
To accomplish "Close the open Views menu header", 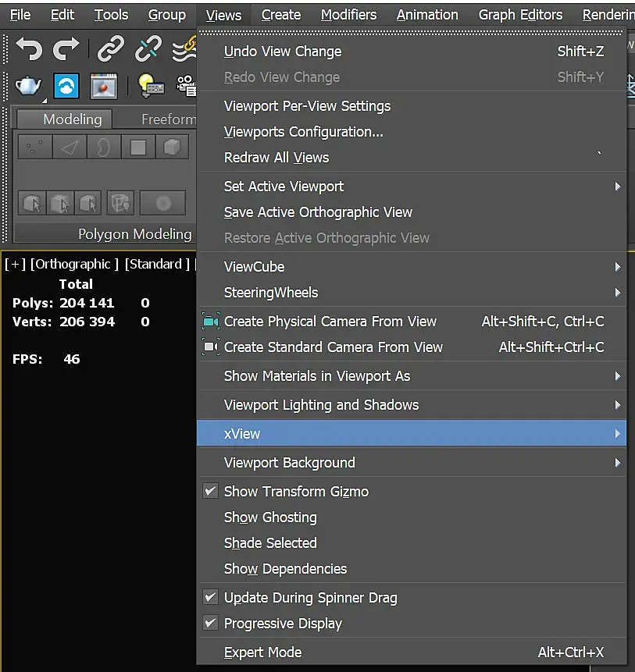I will 223,16.
